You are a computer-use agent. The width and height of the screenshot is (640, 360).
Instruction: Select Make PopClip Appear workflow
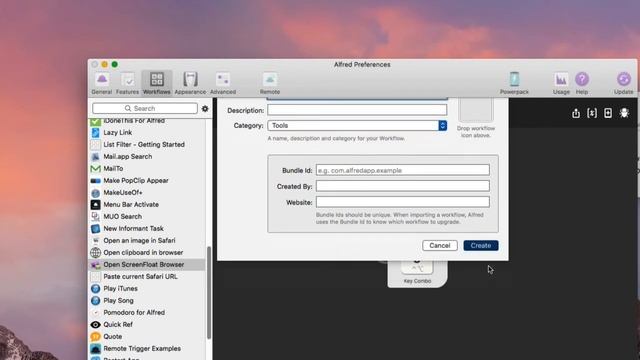pos(147,180)
